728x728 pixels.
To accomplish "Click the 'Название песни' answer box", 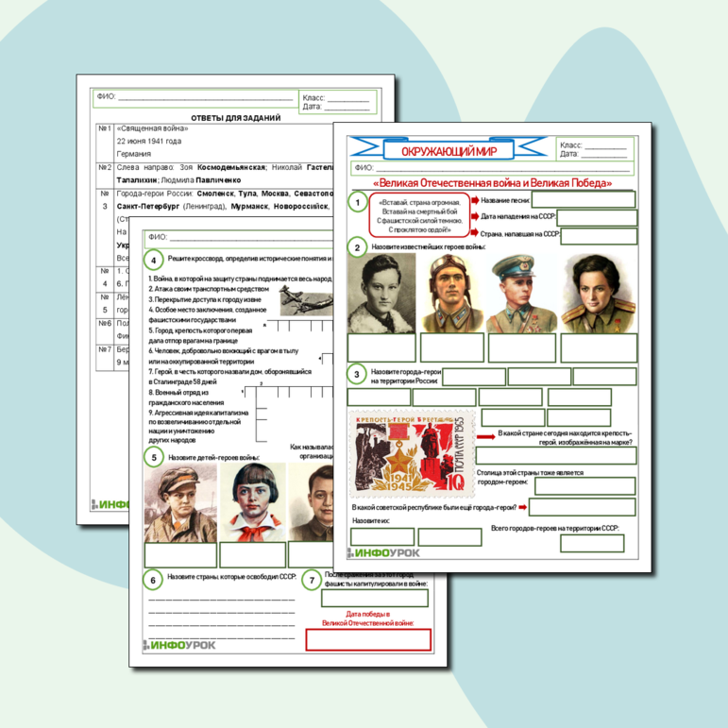I will point(583,199).
